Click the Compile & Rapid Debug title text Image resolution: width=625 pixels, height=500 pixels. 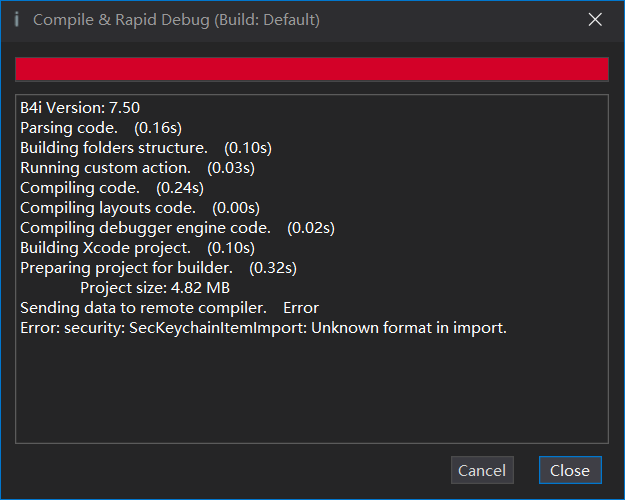[x=176, y=20]
